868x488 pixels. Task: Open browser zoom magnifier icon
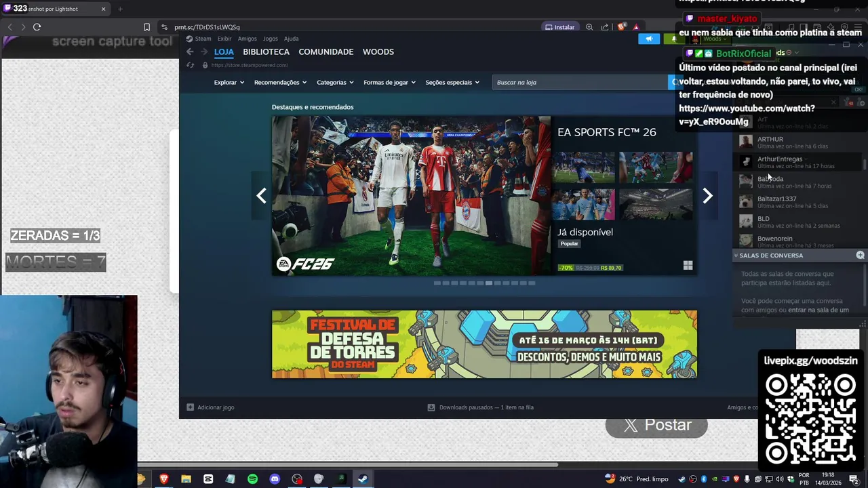tap(589, 27)
